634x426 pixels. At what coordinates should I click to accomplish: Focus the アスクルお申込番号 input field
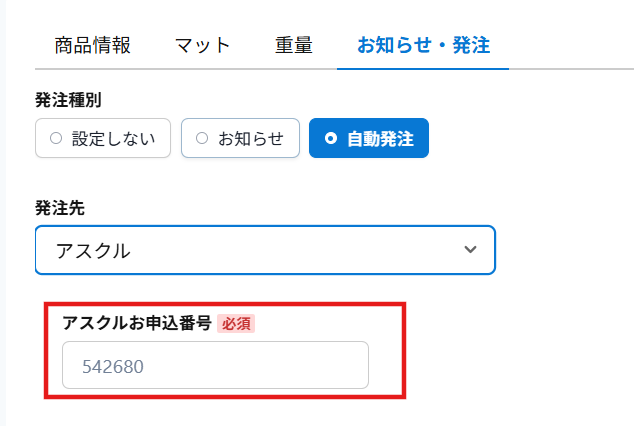215,365
